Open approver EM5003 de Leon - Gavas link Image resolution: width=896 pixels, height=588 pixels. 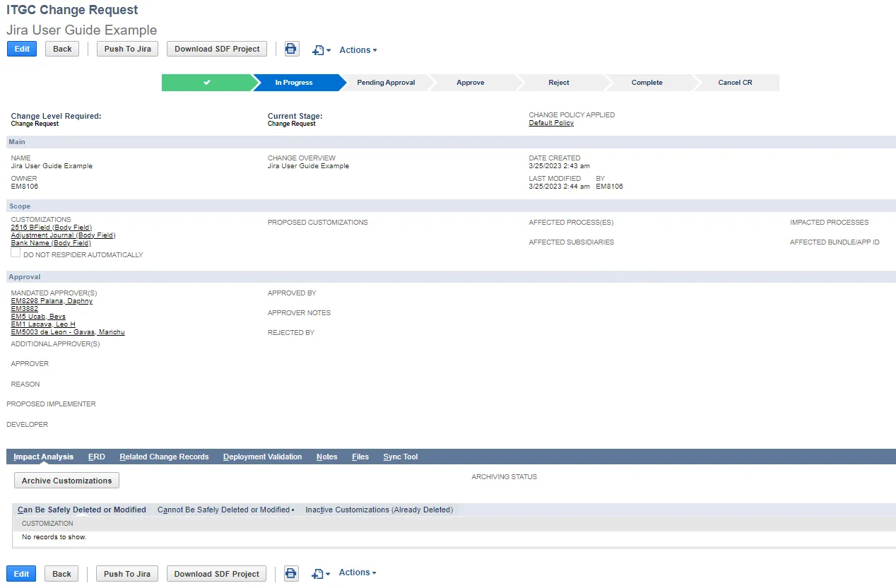pyautogui.click(x=68, y=332)
